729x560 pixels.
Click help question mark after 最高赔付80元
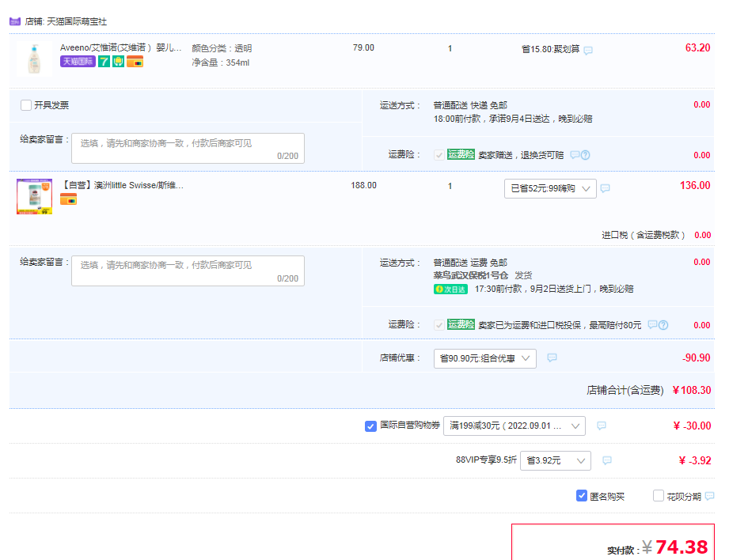coord(663,325)
